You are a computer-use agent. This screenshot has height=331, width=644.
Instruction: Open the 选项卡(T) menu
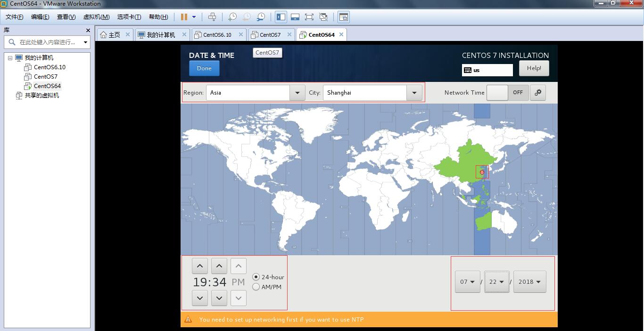tap(129, 17)
